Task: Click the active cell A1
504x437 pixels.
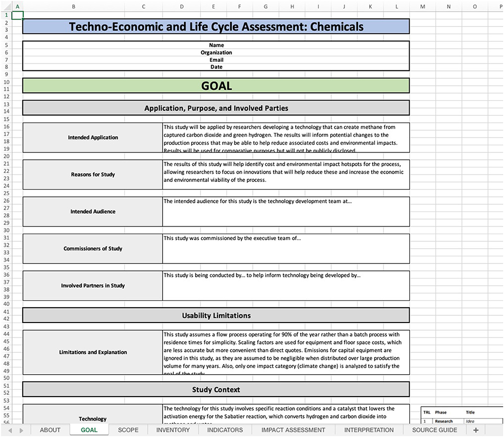Action: 17,15
